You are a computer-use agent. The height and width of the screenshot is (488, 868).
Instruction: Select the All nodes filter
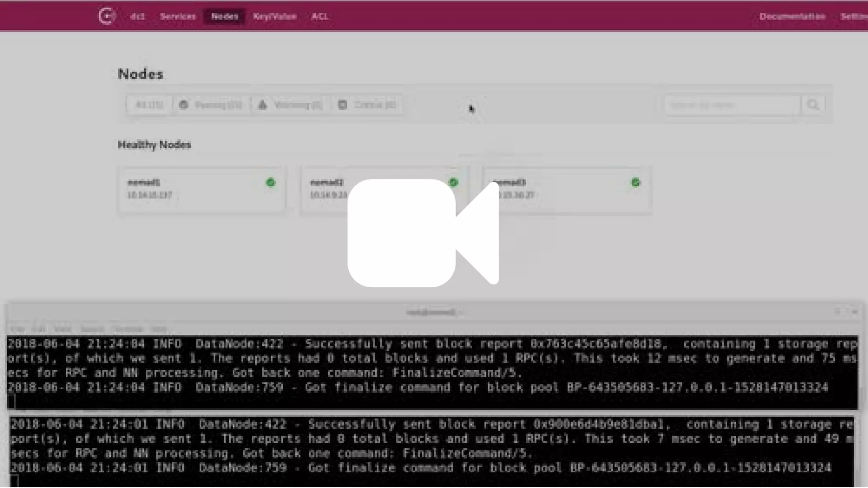tap(149, 105)
